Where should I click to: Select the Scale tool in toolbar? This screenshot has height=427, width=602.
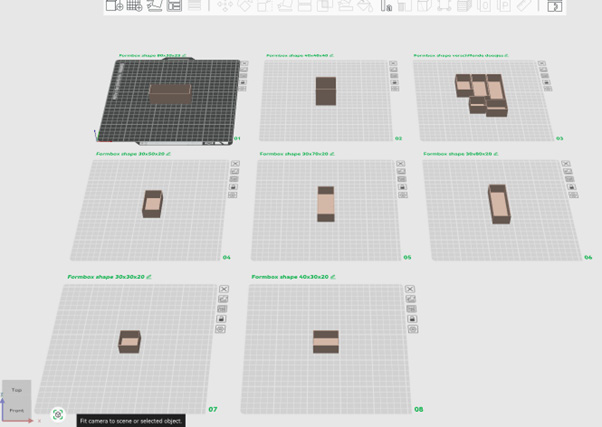(265, 5)
